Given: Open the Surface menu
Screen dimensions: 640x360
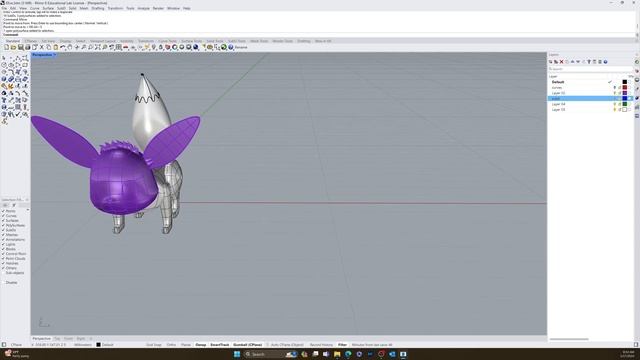Looking at the screenshot, I should point(48,8).
